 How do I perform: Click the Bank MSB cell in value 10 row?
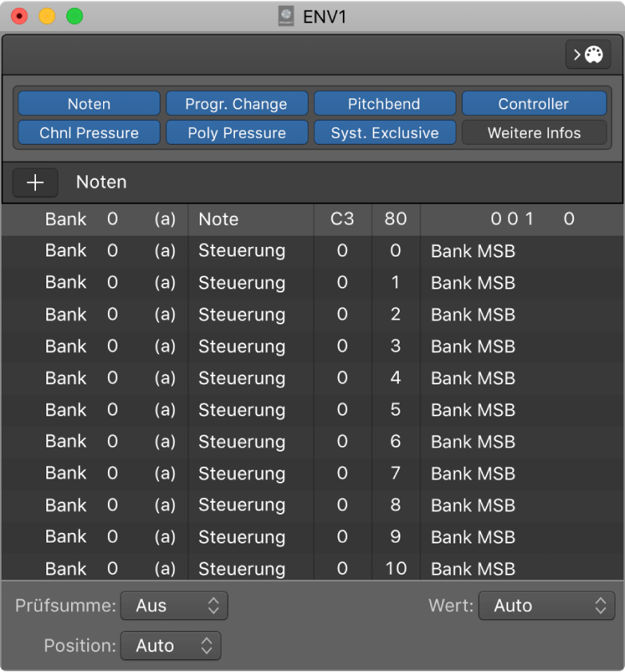[473, 569]
